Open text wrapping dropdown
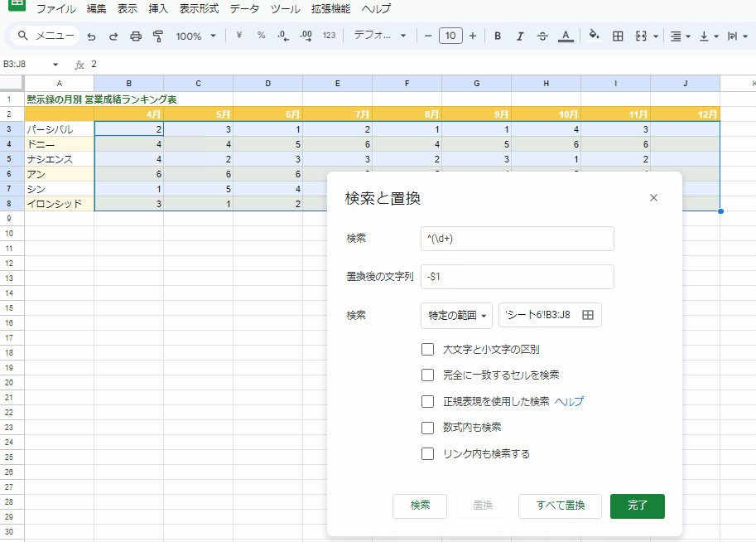 click(737, 36)
